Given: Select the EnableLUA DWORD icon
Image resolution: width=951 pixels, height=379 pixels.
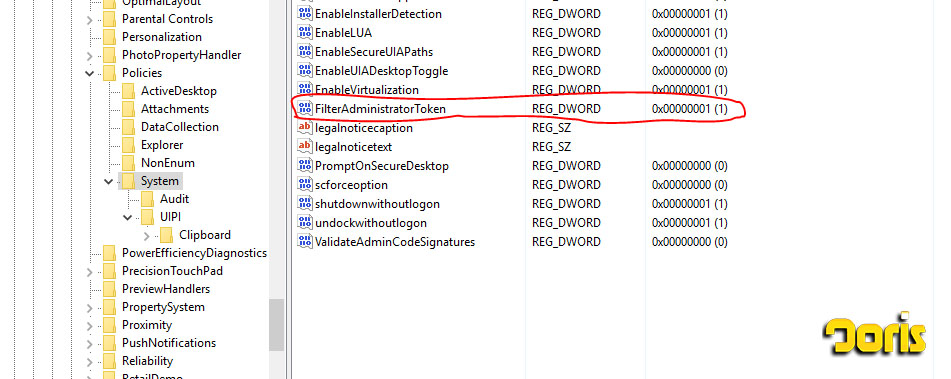Looking at the screenshot, I should [304, 32].
